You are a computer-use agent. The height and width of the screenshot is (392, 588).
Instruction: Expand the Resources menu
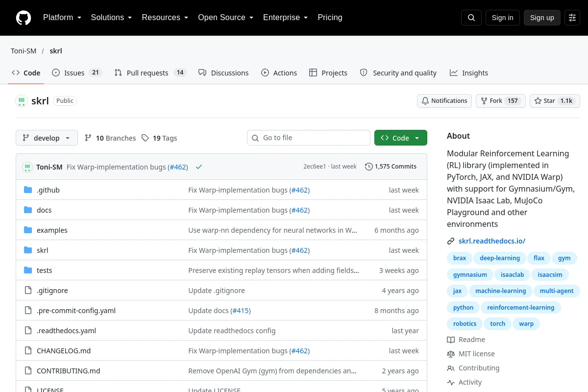click(x=165, y=18)
